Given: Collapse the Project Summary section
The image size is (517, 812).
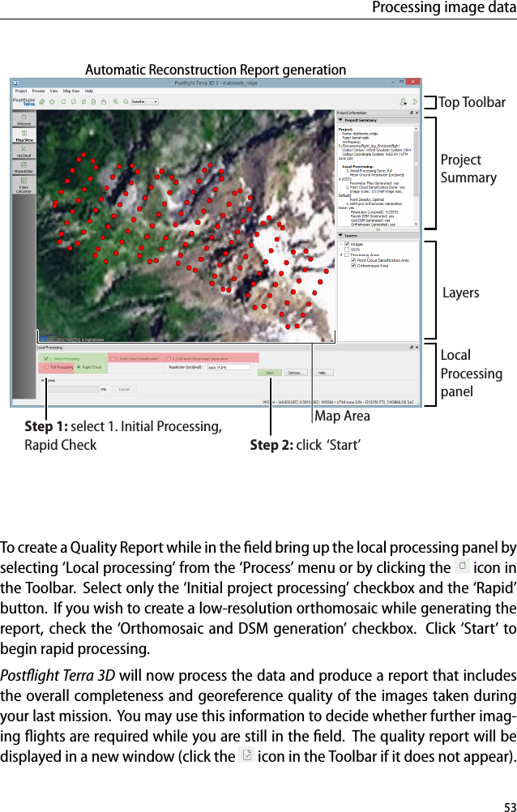Looking at the screenshot, I should [x=340, y=120].
